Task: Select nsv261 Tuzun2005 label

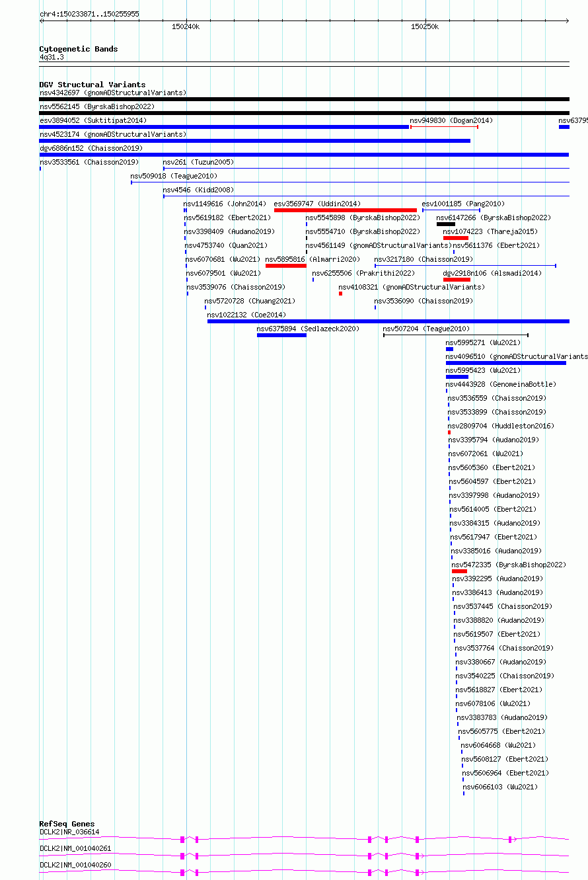Action: coord(199,162)
